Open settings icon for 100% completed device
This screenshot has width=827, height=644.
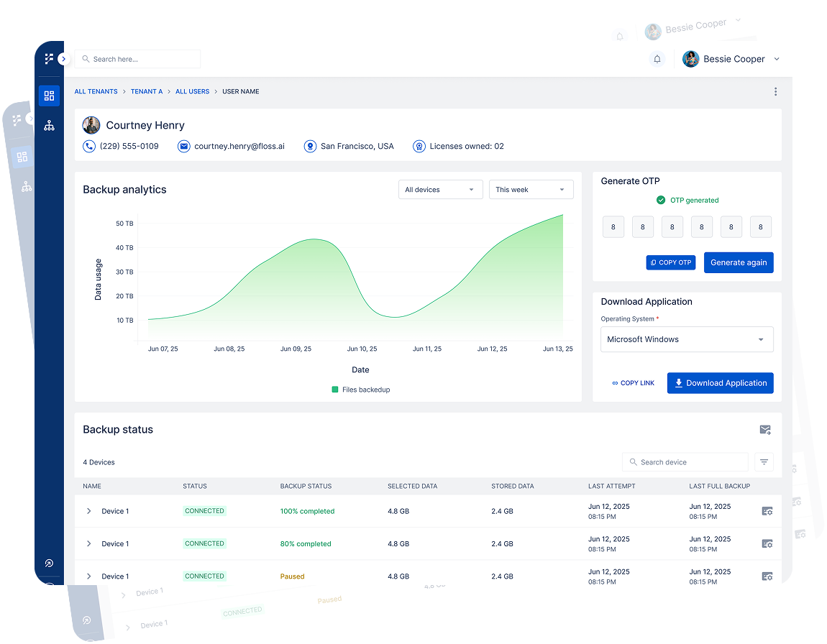click(767, 511)
